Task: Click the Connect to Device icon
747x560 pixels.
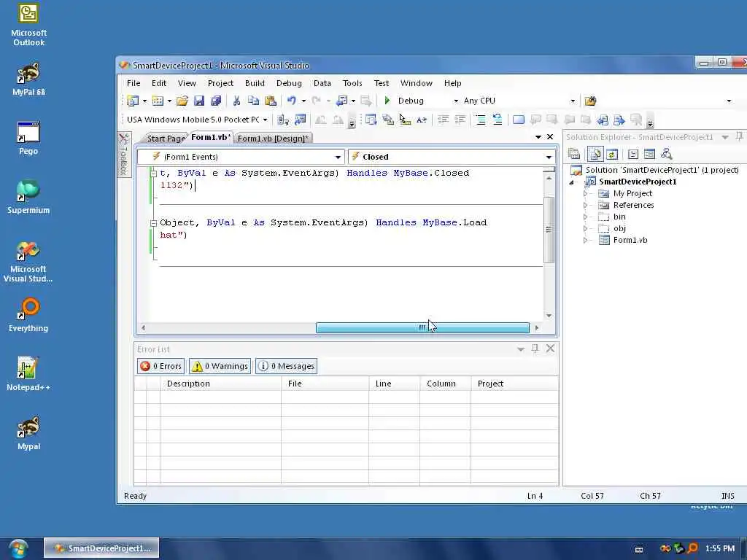Action: click(x=283, y=120)
